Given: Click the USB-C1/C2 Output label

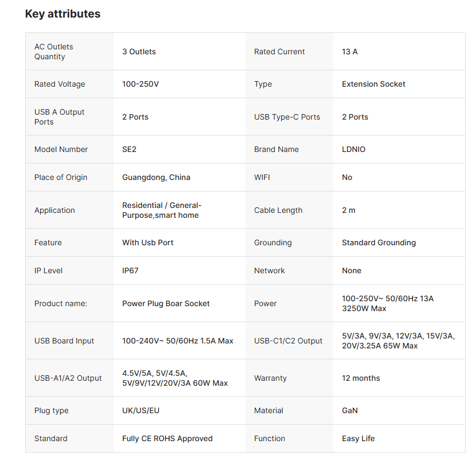Looking at the screenshot, I should click(288, 341).
